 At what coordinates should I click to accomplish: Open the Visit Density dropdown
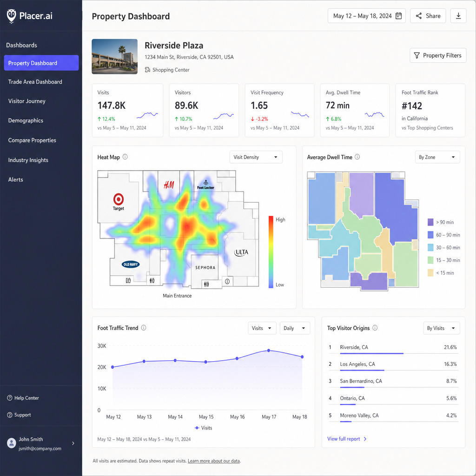click(x=256, y=157)
